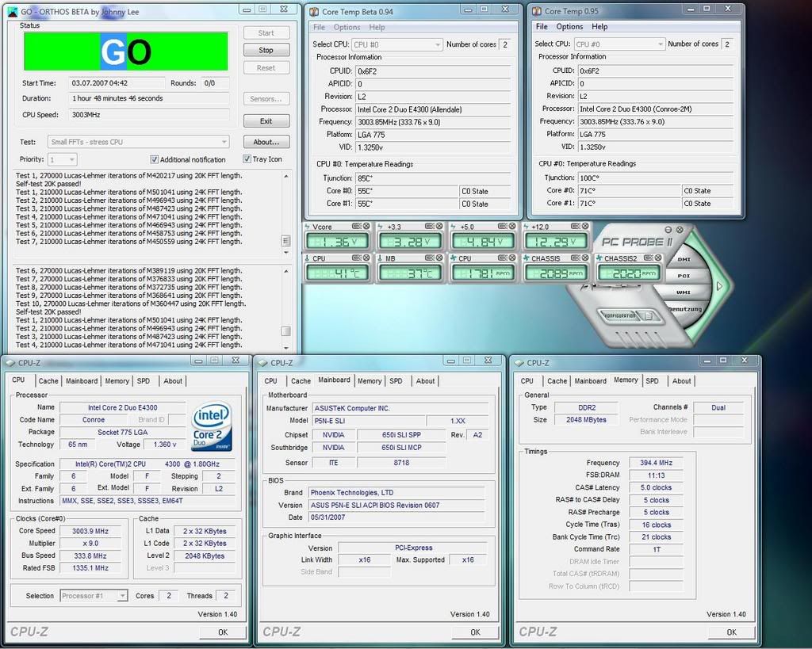The height and width of the screenshot is (649, 812).
Task: Click the Stop button in Orthos
Action: click(266, 50)
